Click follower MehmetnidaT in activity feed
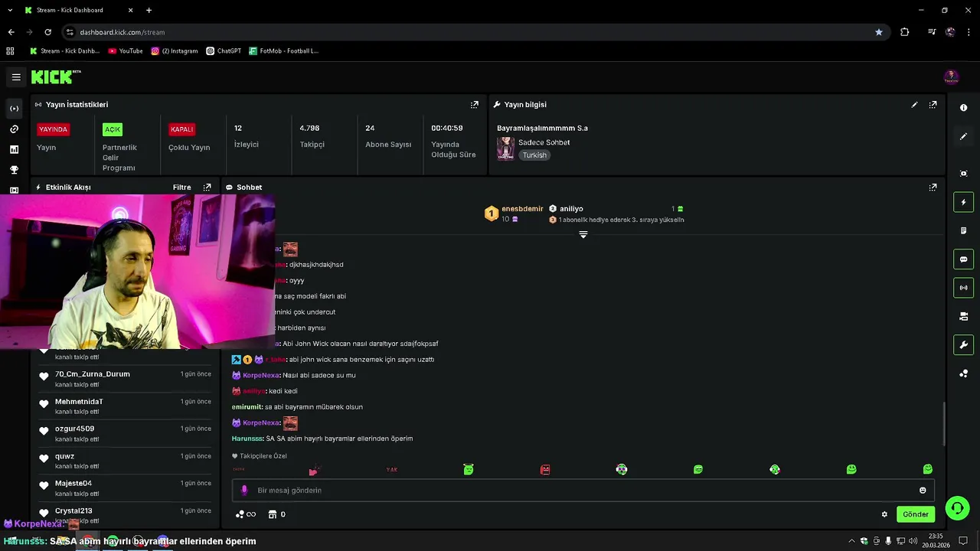 [x=79, y=402]
